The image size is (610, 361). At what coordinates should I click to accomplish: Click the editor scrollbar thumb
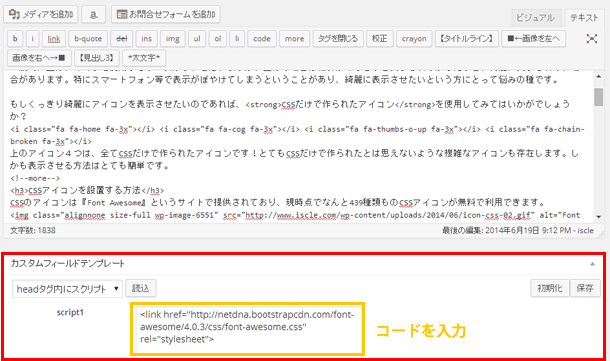click(x=599, y=96)
